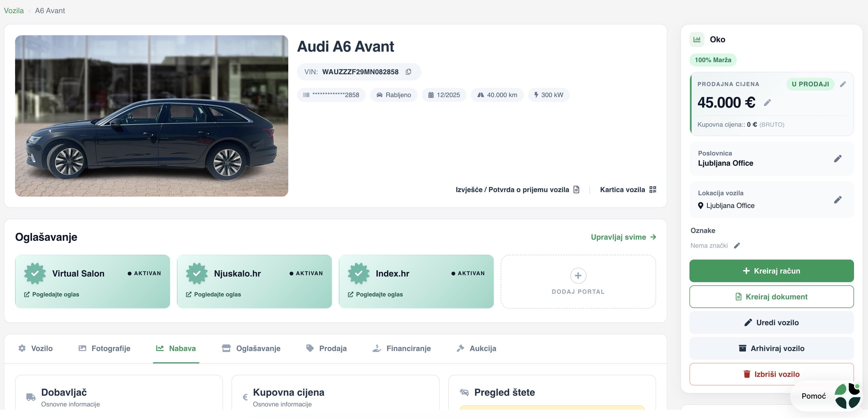Click the 300 kW power chip
Viewport: 868px width, 418px height.
click(x=549, y=95)
